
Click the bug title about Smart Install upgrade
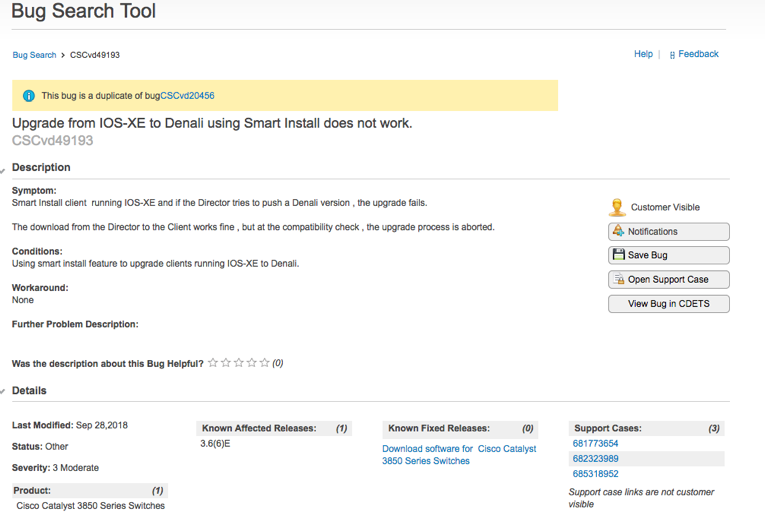tap(212, 123)
